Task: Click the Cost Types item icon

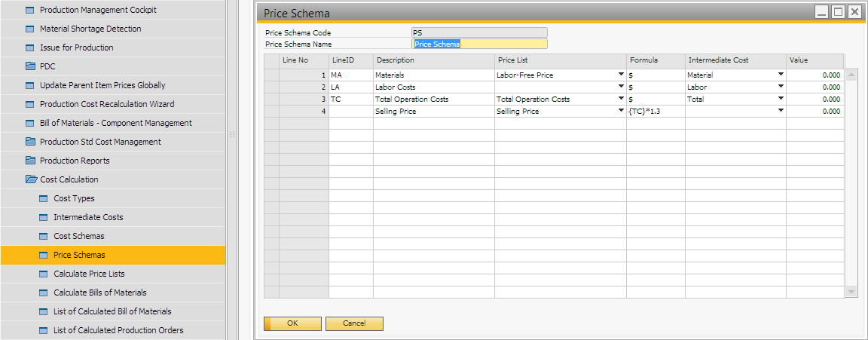Action: click(44, 198)
